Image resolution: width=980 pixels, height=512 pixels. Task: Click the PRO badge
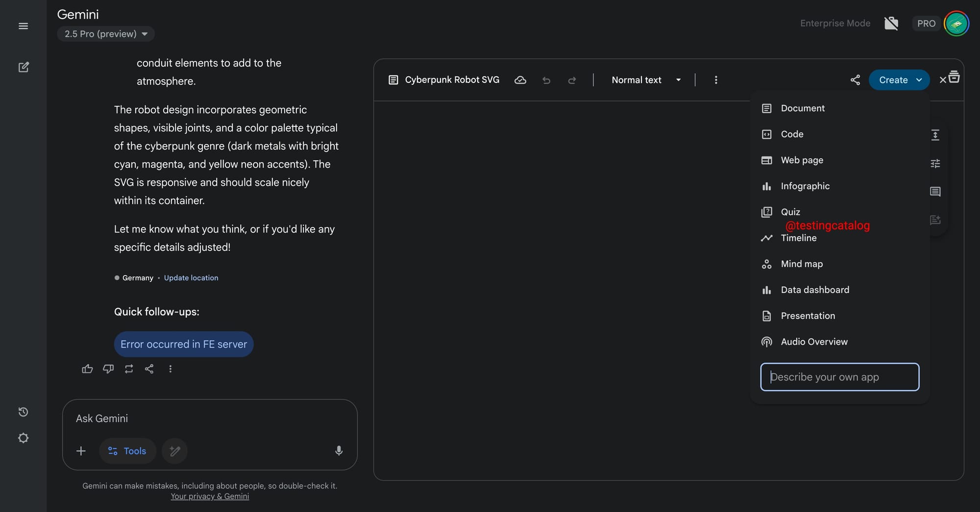click(926, 24)
